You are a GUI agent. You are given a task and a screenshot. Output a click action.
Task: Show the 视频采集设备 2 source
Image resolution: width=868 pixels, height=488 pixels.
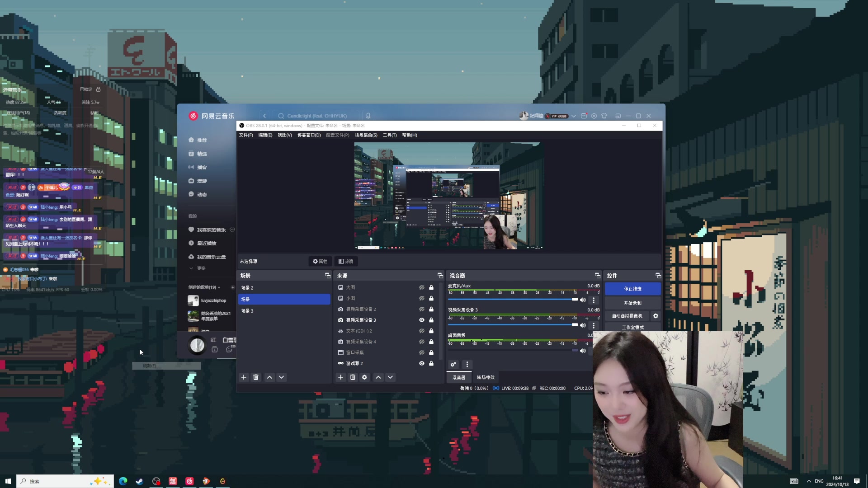click(x=422, y=309)
